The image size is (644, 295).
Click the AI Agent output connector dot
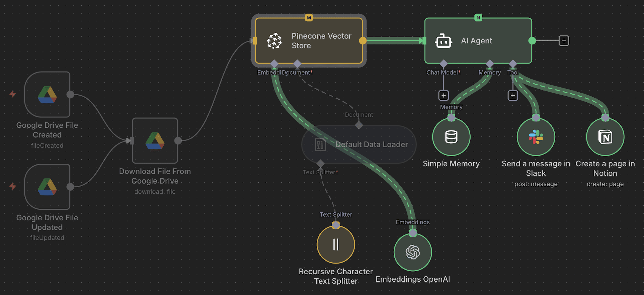click(532, 41)
